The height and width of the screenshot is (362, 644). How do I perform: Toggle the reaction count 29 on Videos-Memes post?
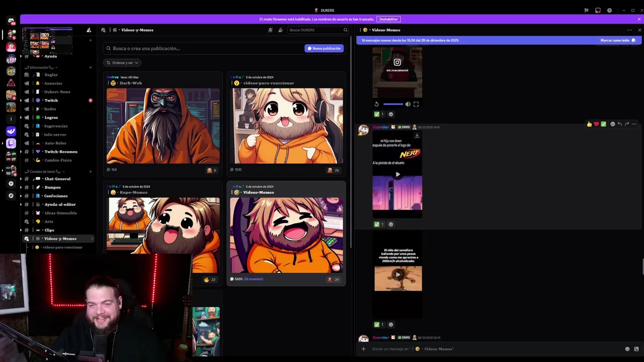[333, 279]
